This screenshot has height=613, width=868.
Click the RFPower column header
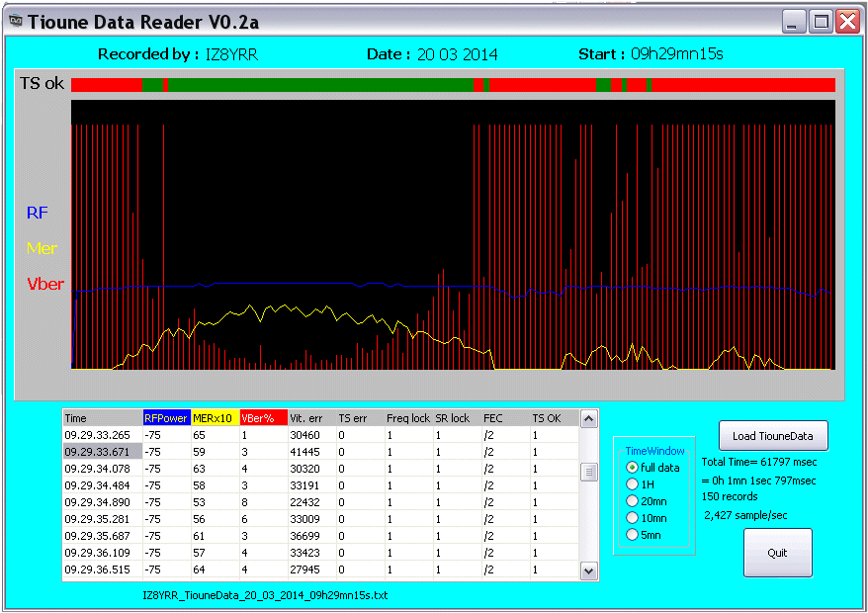coord(166,417)
